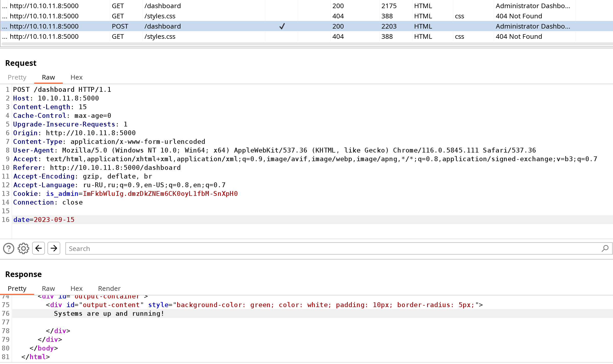Screen dimensions: 613x364
Task: Open the request search settings gear
Action: tap(23, 248)
